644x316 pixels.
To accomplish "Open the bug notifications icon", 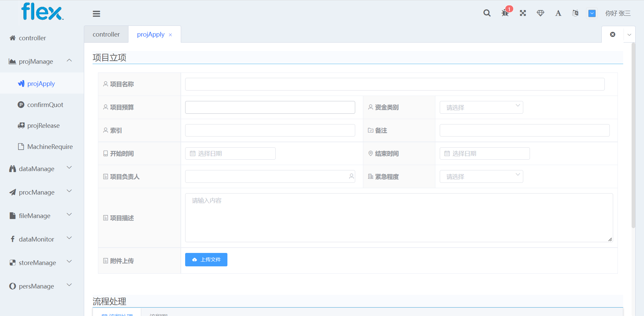I will pyautogui.click(x=505, y=13).
